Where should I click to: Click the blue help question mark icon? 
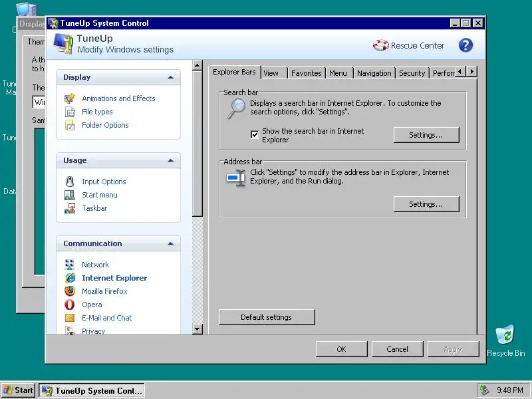pyautogui.click(x=465, y=45)
